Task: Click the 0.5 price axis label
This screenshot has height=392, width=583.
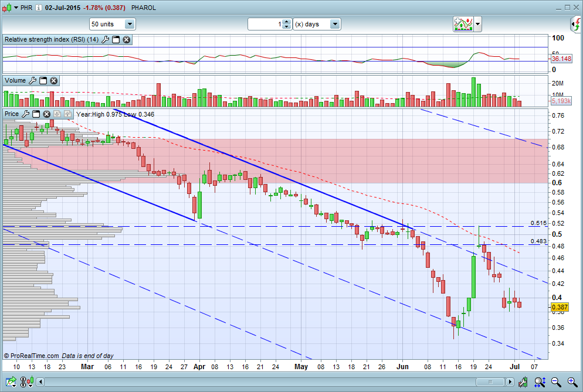Action: [x=557, y=234]
